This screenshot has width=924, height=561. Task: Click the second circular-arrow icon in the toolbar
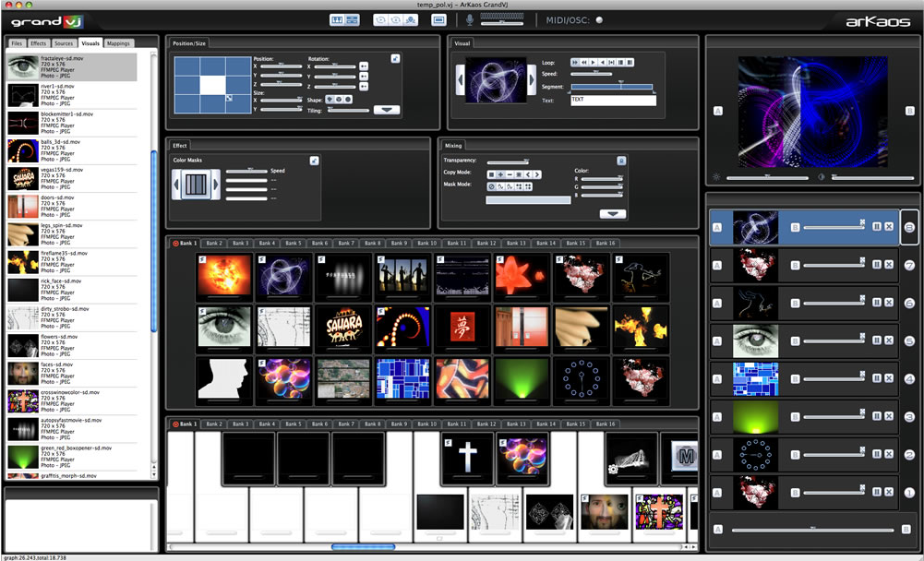point(395,20)
